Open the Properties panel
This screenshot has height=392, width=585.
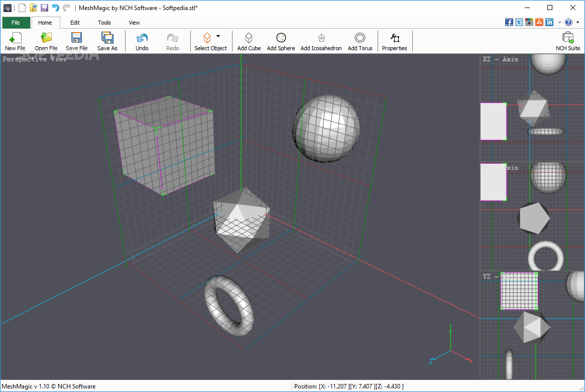pos(394,41)
